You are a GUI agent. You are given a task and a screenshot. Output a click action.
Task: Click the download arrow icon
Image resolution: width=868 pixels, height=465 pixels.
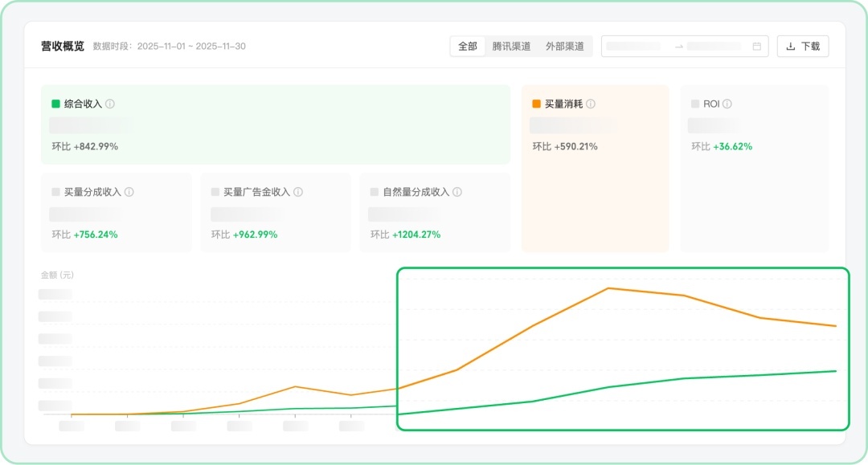791,47
